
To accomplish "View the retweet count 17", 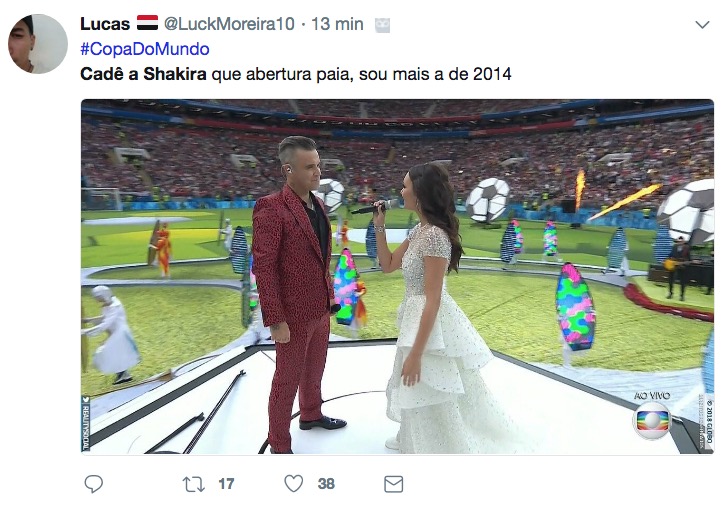I will coord(226,484).
